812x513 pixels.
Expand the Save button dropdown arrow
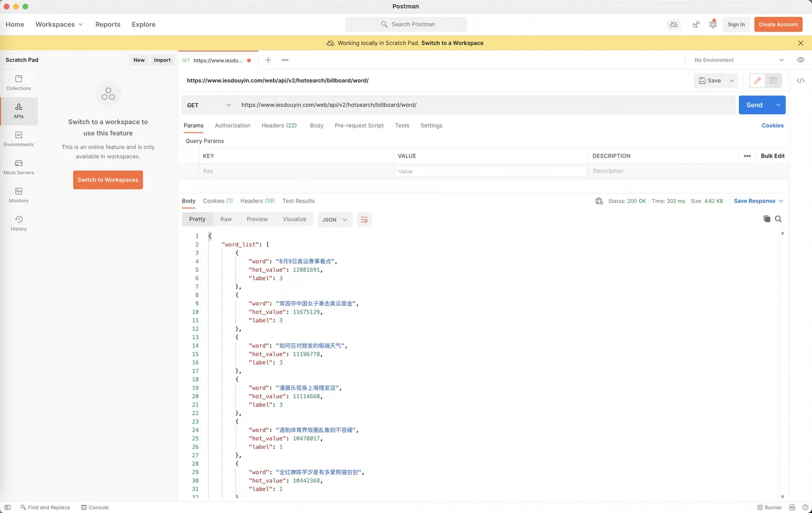click(x=731, y=81)
